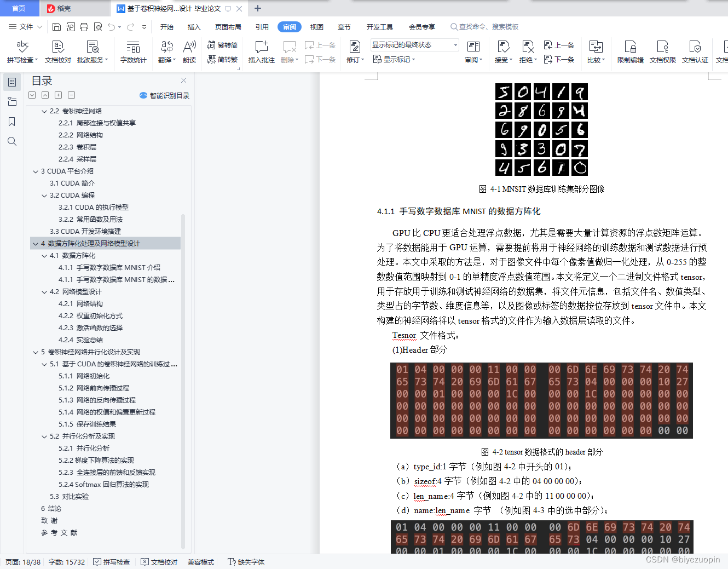Click the 缺失字体 status bar item
Screen dimensions: 728x569
[x=246, y=562]
